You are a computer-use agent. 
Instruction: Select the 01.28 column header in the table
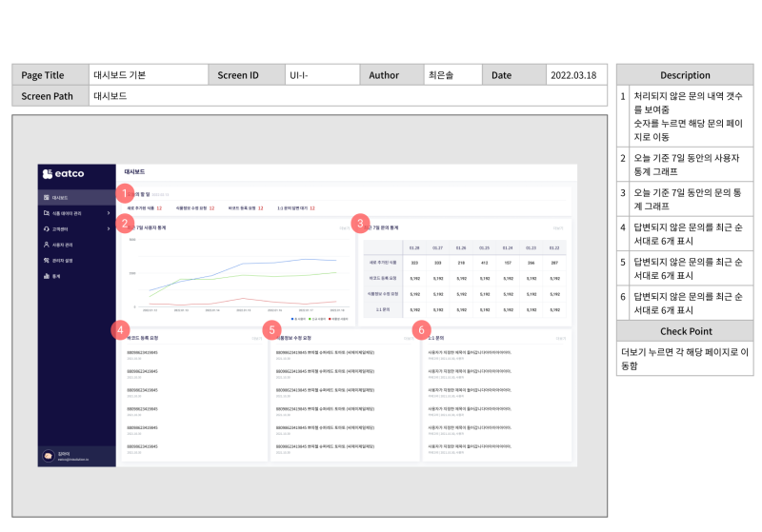pos(414,247)
